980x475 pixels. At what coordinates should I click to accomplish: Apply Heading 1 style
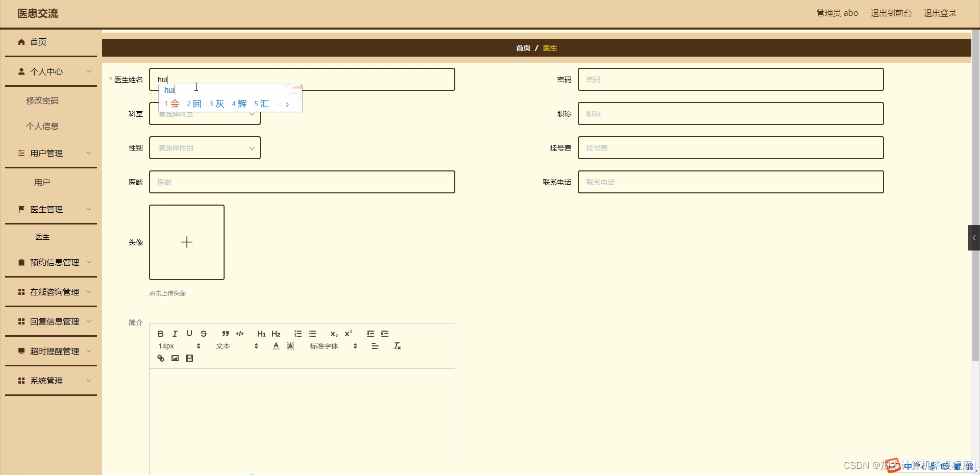261,334
